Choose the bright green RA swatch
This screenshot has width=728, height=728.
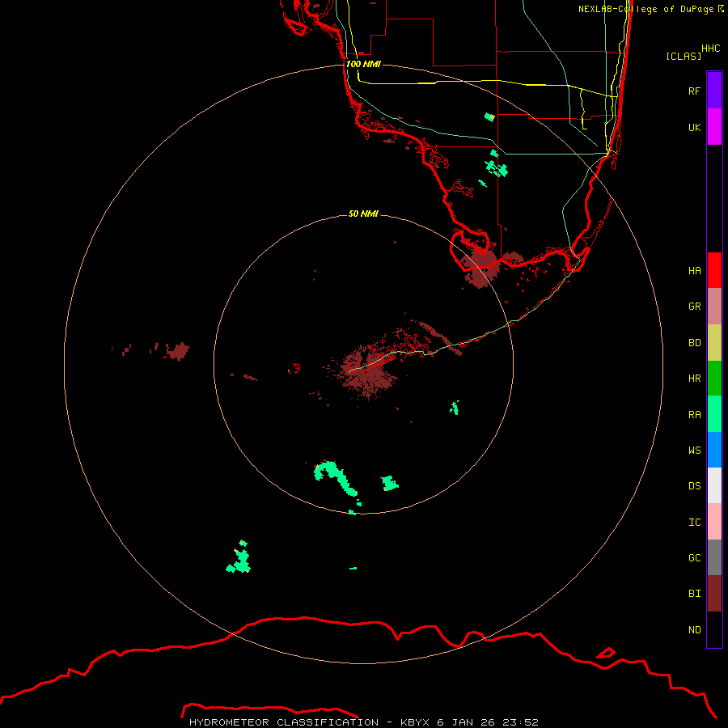coord(714,414)
